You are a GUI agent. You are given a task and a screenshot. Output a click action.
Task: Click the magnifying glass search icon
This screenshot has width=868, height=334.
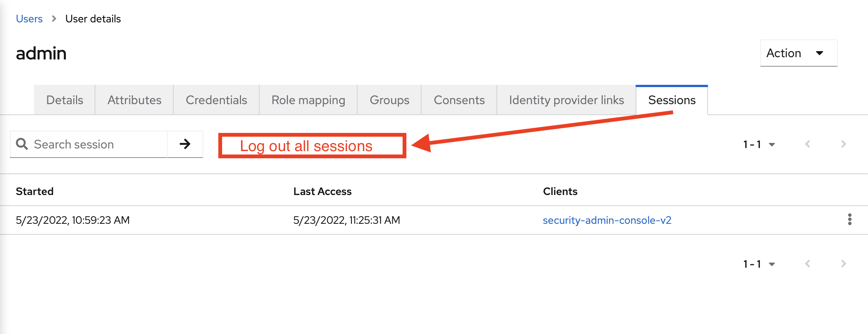coord(22,144)
